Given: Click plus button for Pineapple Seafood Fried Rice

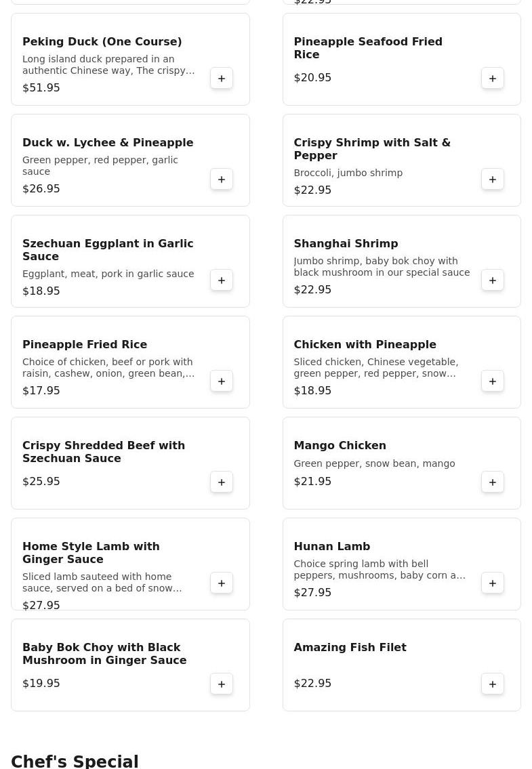Looking at the screenshot, I should [493, 79].
